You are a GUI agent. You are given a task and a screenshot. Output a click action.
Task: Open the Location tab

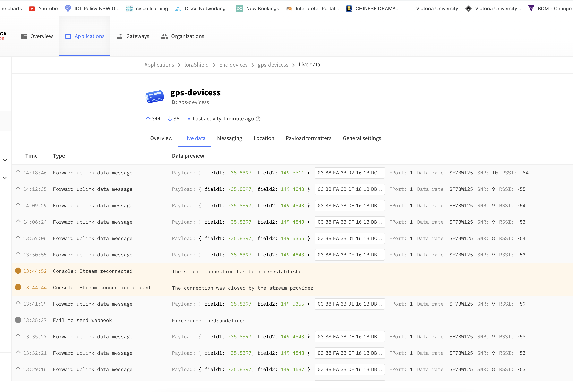tap(264, 138)
